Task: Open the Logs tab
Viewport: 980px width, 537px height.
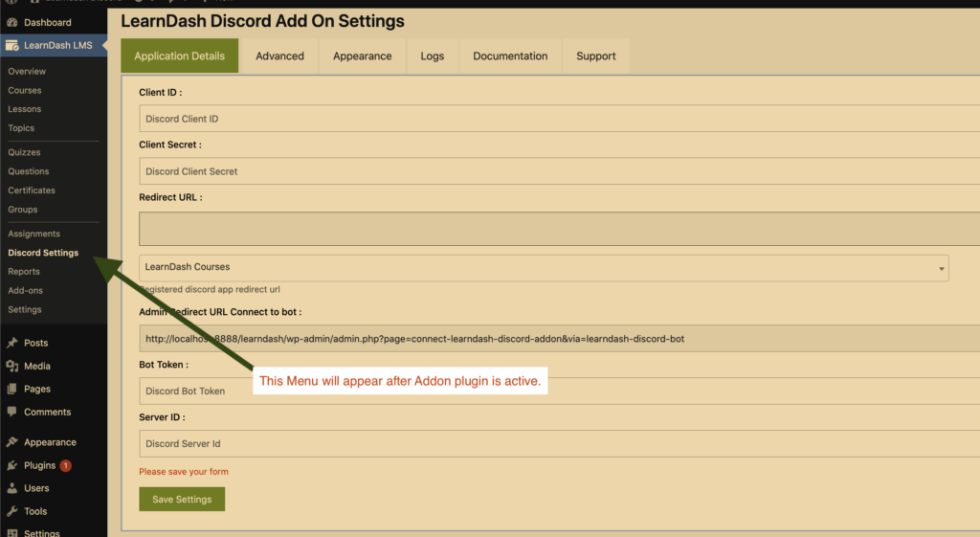Action: [432, 56]
